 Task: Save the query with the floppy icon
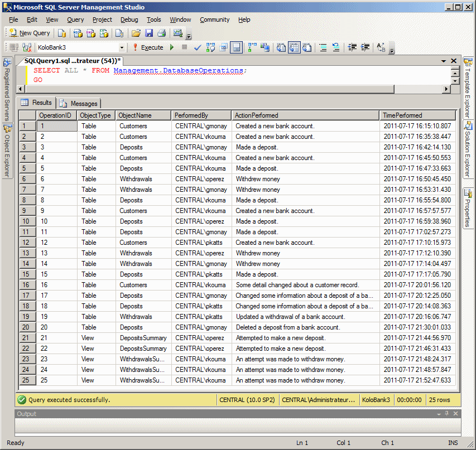[x=149, y=33]
